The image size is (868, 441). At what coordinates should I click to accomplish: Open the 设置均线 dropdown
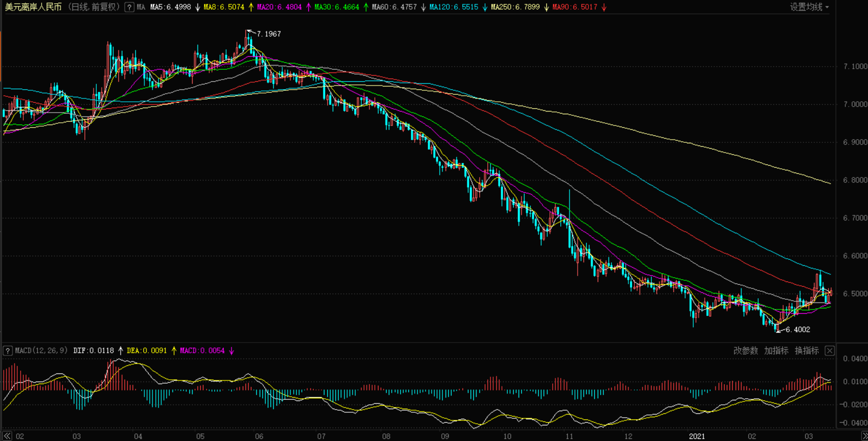pyautogui.click(x=809, y=7)
